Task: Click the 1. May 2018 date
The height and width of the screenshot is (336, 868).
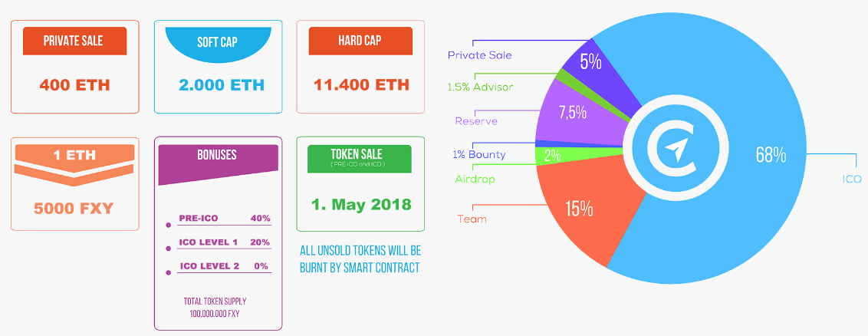Action: click(361, 205)
